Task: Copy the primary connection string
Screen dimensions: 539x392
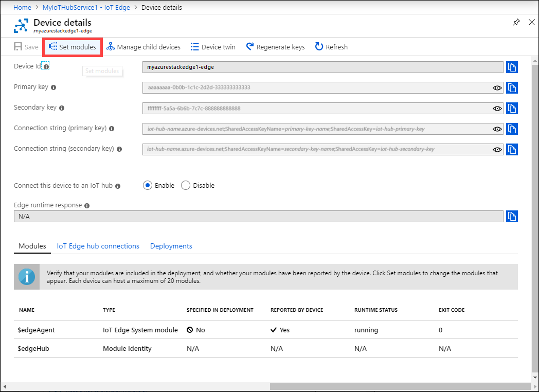Action: click(x=512, y=129)
